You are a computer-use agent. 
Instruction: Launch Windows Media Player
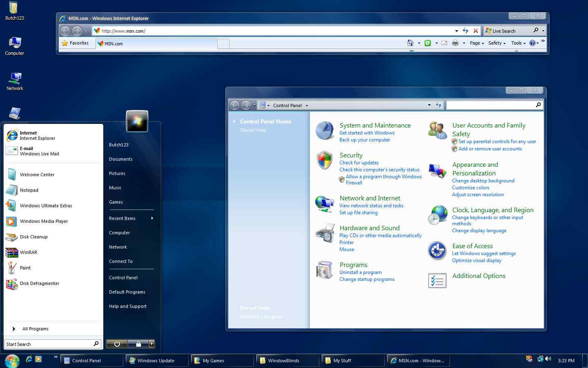(53, 221)
